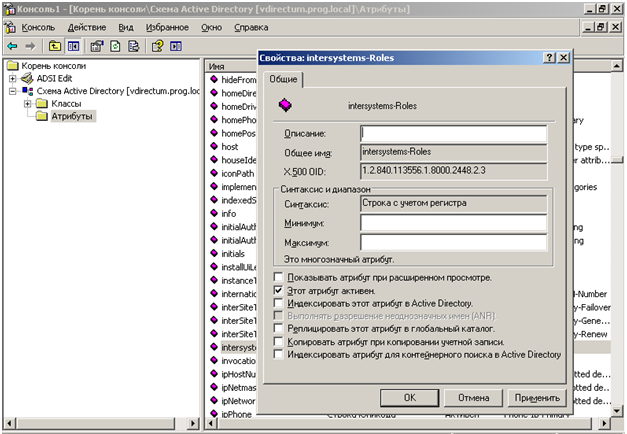Click the ADSI Edit tree icon

(x=27, y=78)
